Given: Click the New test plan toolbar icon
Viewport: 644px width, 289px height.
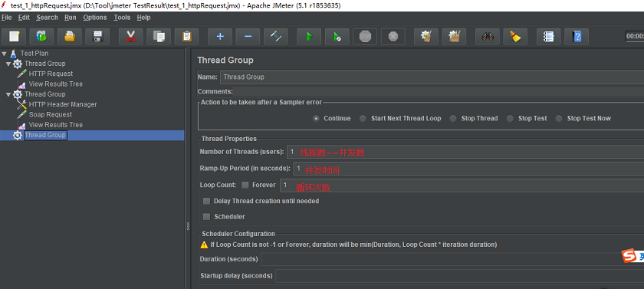Looking at the screenshot, I should 15,37.
